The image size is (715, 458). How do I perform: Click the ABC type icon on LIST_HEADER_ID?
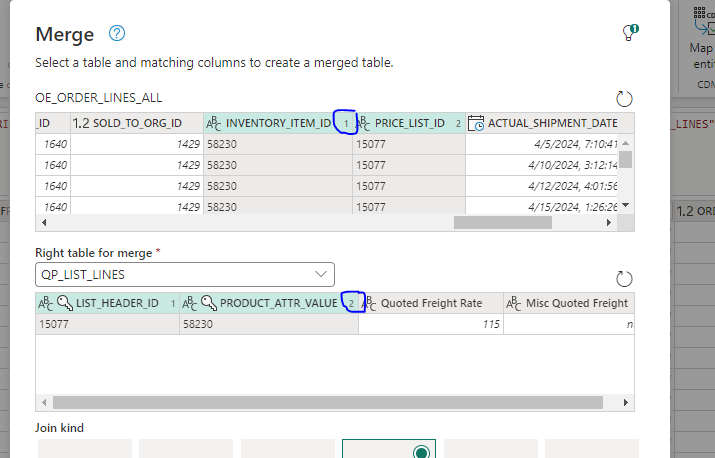46,303
